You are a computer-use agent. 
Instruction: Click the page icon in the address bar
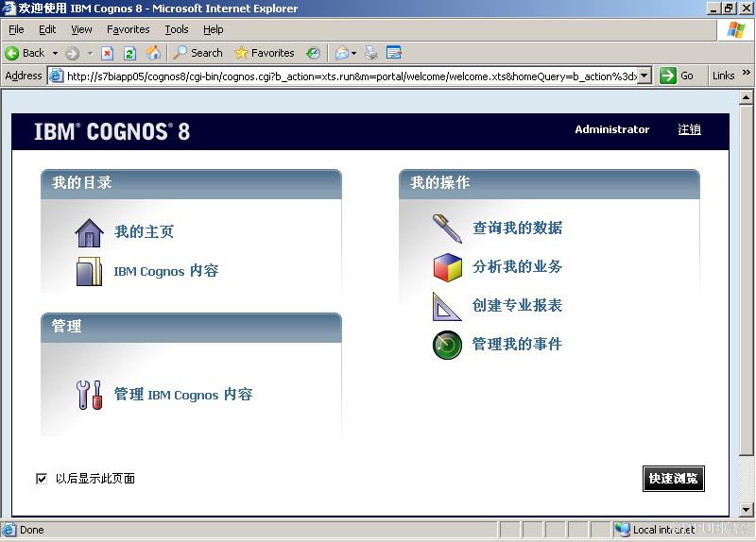57,76
